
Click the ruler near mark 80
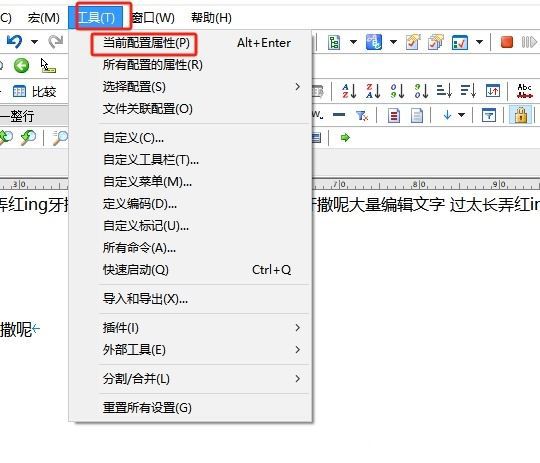[x=419, y=185]
